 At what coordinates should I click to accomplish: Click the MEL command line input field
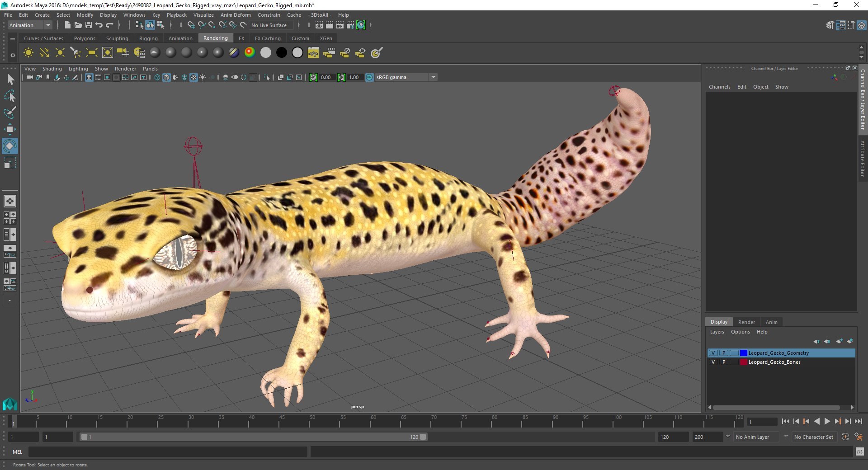[x=168, y=451]
